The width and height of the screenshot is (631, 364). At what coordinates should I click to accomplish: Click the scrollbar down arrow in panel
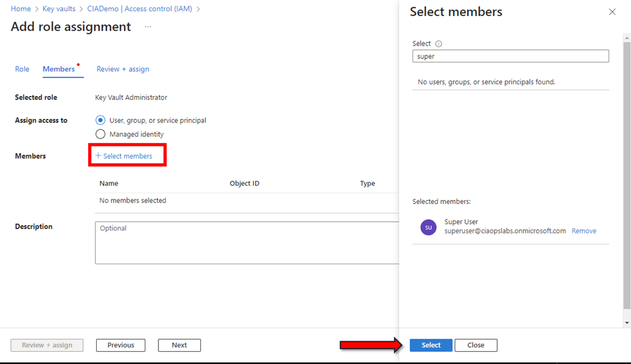pos(627,323)
